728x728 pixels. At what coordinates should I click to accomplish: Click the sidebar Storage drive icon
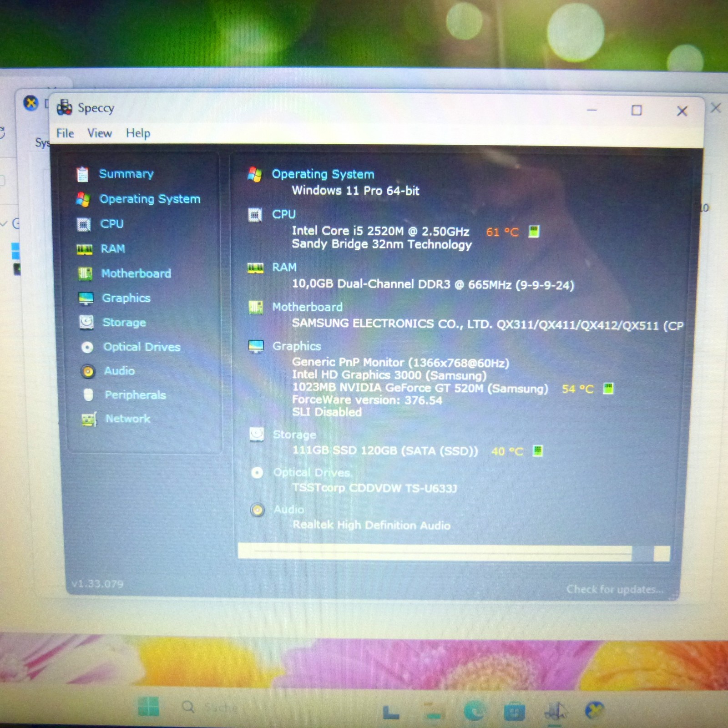[x=86, y=322]
